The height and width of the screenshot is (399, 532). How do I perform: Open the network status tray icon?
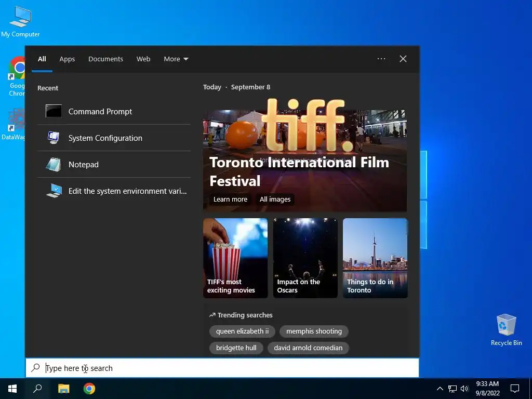(x=453, y=389)
